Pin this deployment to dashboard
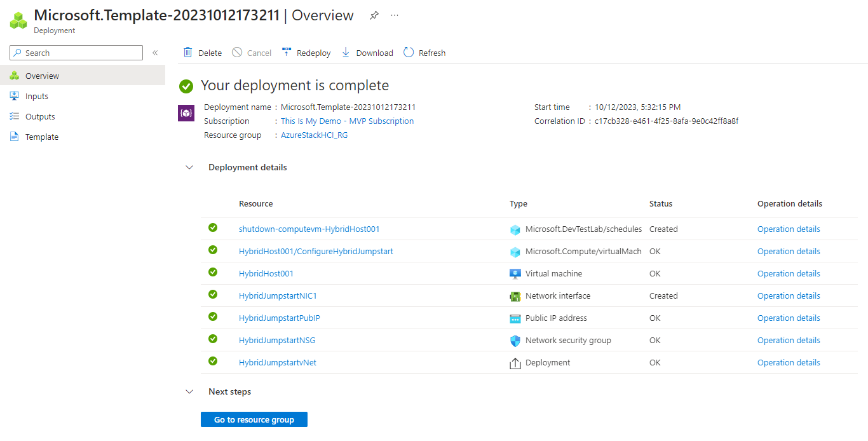Image resolution: width=868 pixels, height=441 pixels. coord(374,16)
